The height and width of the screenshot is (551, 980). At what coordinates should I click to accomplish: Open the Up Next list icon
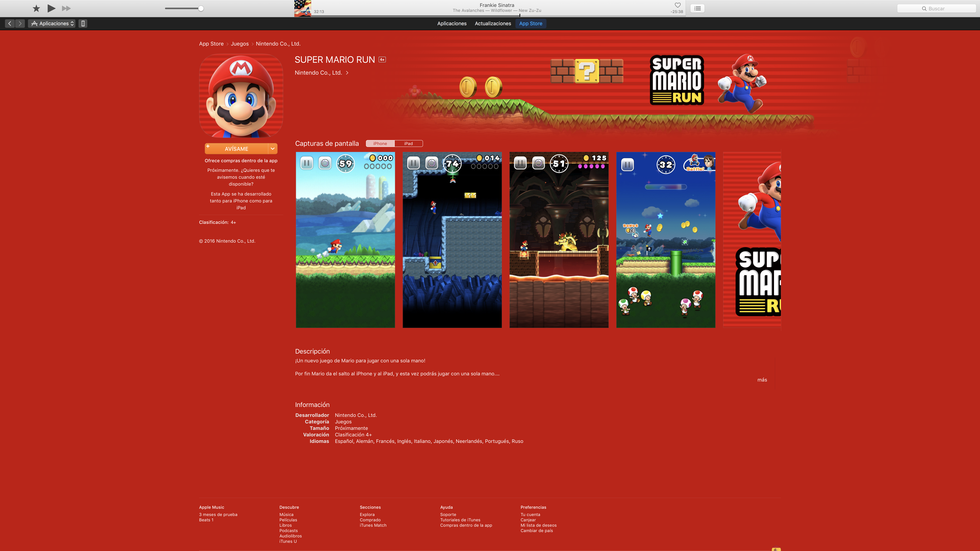698,8
